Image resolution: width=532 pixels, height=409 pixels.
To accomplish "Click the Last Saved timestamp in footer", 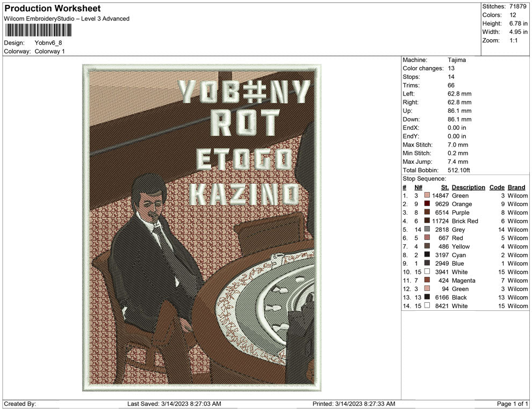I will tap(174, 404).
